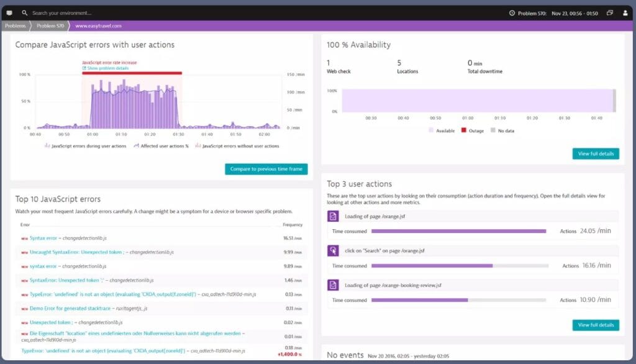Open the chat icon in top-left corner
This screenshot has height=364, width=636.
pos(8,12)
